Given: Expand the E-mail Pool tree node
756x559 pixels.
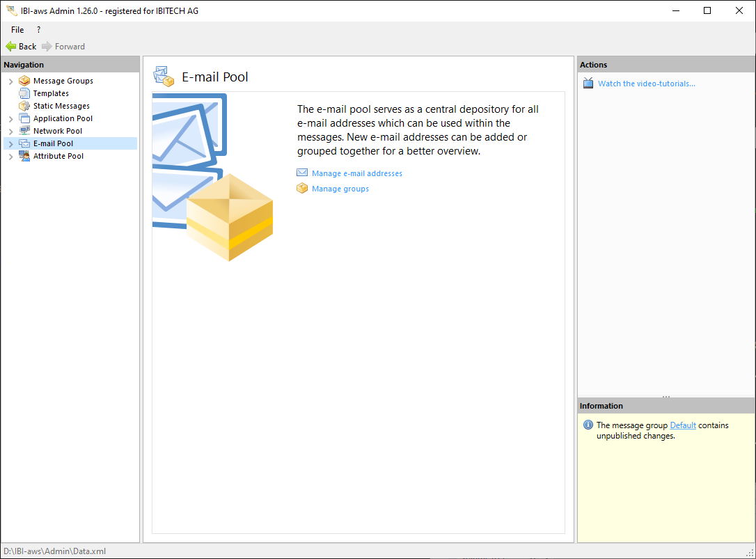Looking at the screenshot, I should point(10,144).
